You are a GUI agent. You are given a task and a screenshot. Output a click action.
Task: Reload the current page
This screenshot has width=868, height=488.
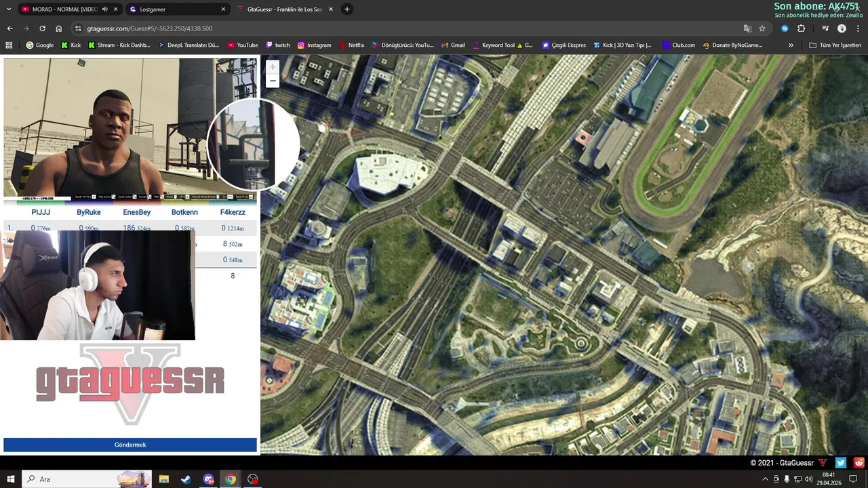tap(42, 28)
